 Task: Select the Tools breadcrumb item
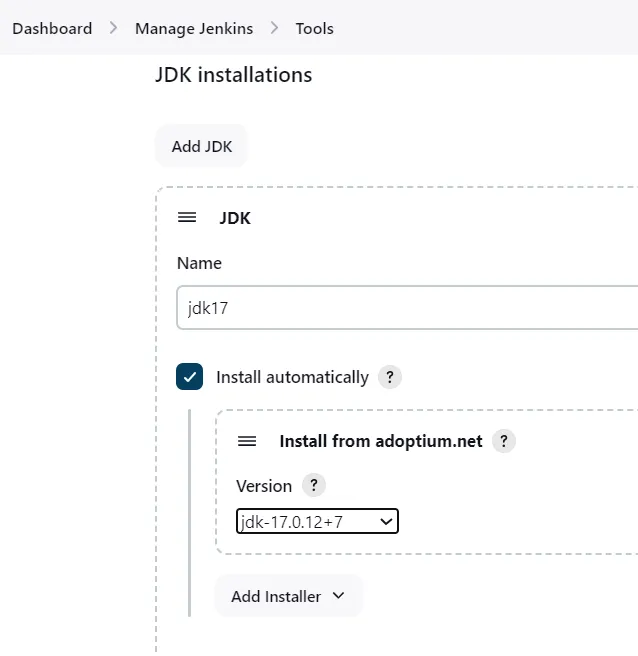315,28
